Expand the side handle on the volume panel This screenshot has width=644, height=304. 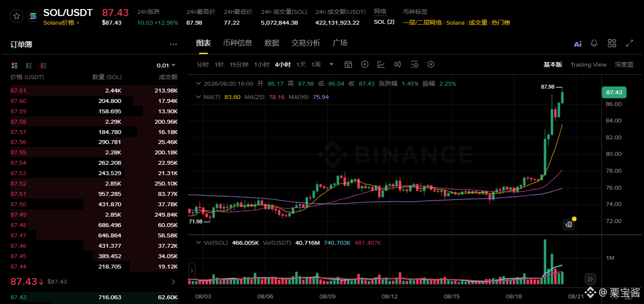(x=192, y=272)
